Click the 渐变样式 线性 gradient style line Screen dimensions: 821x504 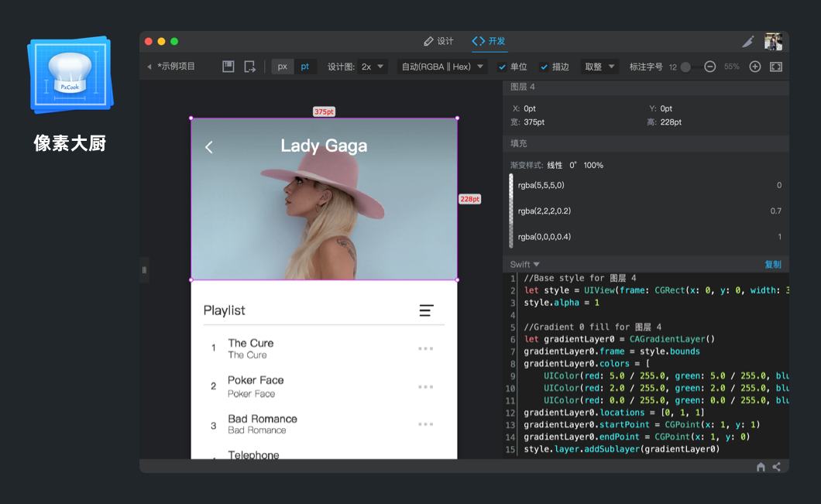click(x=557, y=166)
